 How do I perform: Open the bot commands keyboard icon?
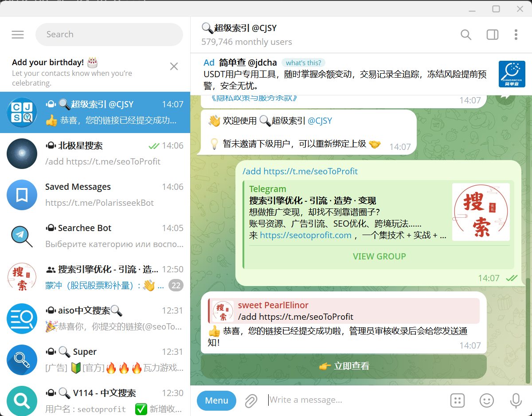click(457, 400)
